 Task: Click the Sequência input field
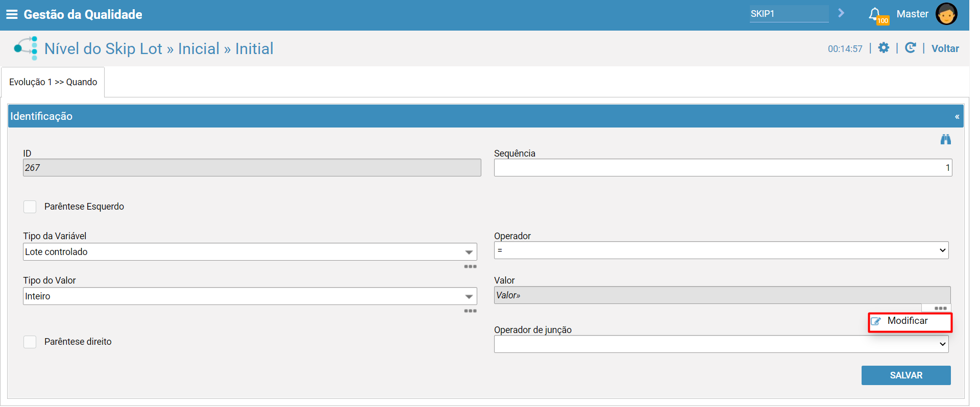pyautogui.click(x=723, y=168)
